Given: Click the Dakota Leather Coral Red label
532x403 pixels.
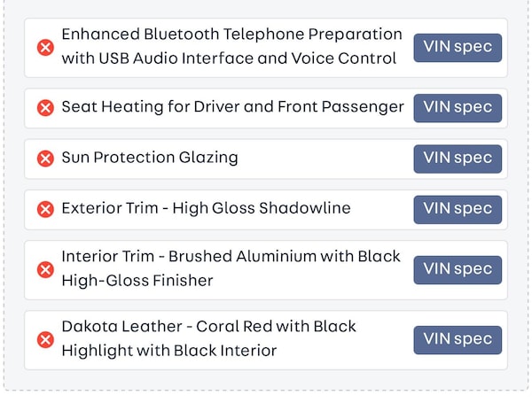Looking at the screenshot, I should coord(208,327).
